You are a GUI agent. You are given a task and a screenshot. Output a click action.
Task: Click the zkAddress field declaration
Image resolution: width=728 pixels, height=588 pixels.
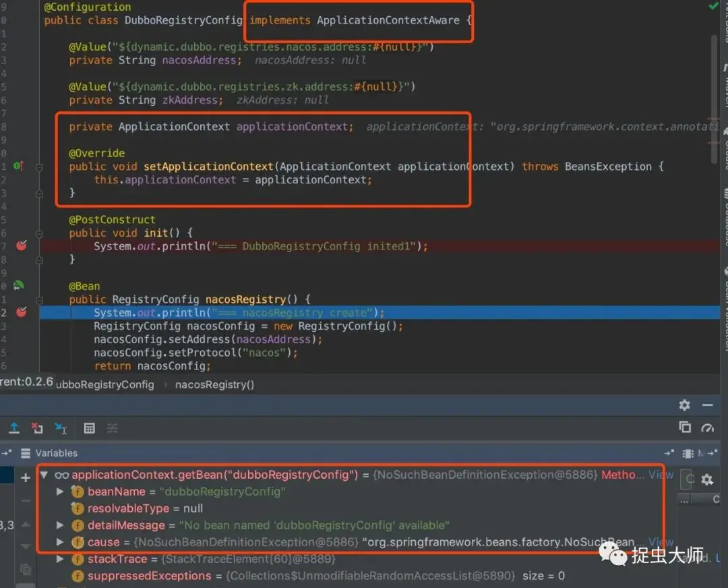(146, 100)
